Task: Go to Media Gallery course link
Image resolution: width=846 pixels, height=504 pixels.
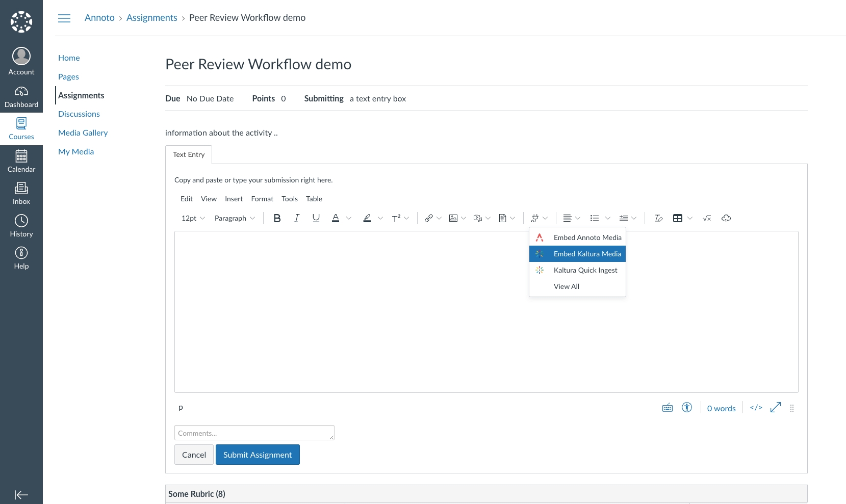Action: click(x=83, y=132)
